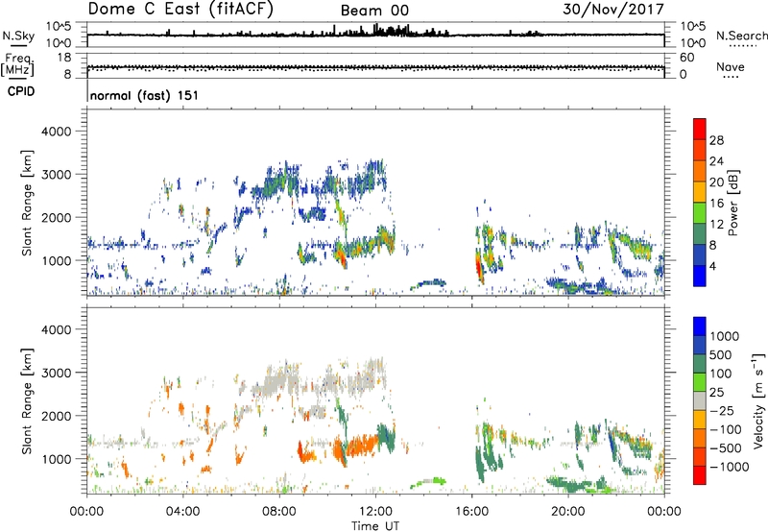The height and width of the screenshot is (532, 768).
Task: Click the orange segment of Velocity colorbar
Action: click(700, 439)
